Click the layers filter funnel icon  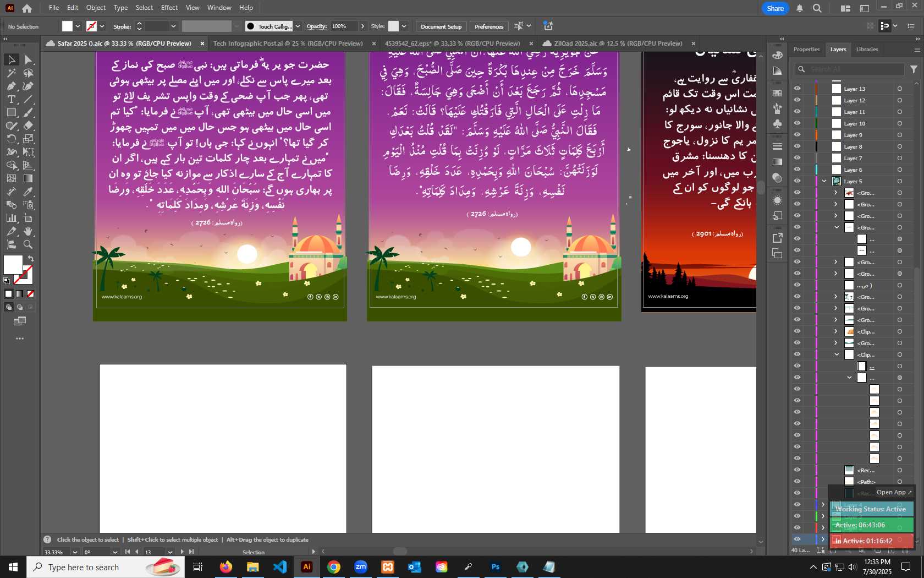(914, 69)
